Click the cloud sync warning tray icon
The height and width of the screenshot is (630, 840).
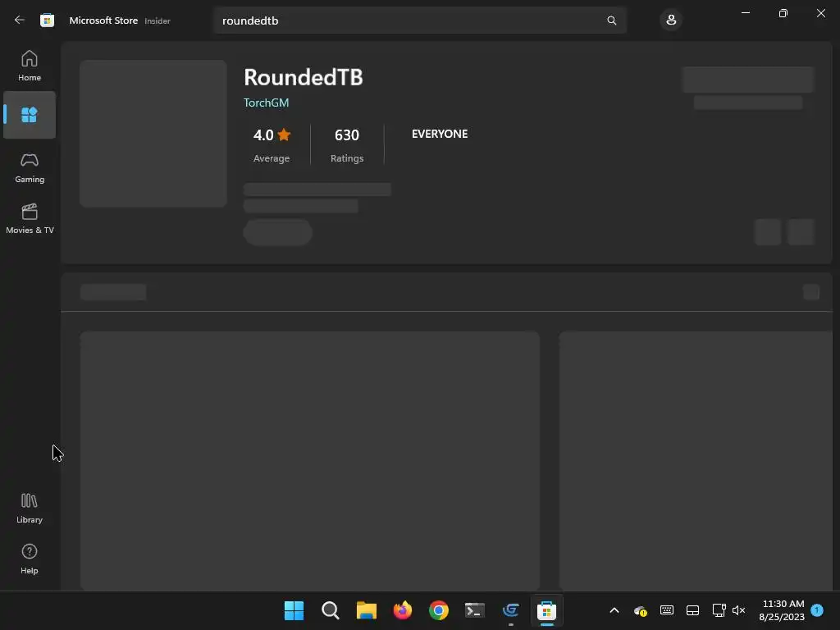pos(640,610)
